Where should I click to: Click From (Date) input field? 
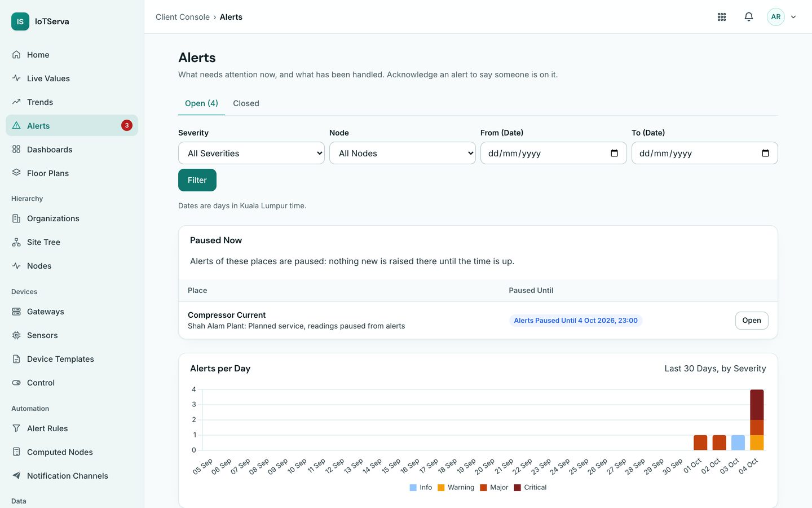tap(554, 153)
